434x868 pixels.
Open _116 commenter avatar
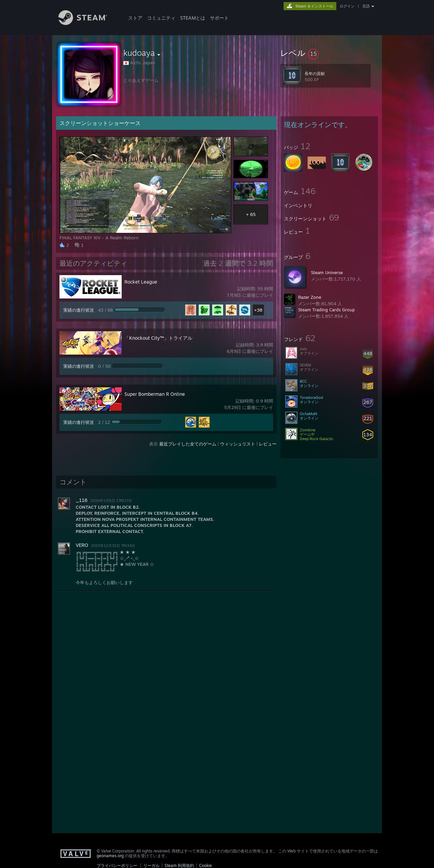click(64, 504)
